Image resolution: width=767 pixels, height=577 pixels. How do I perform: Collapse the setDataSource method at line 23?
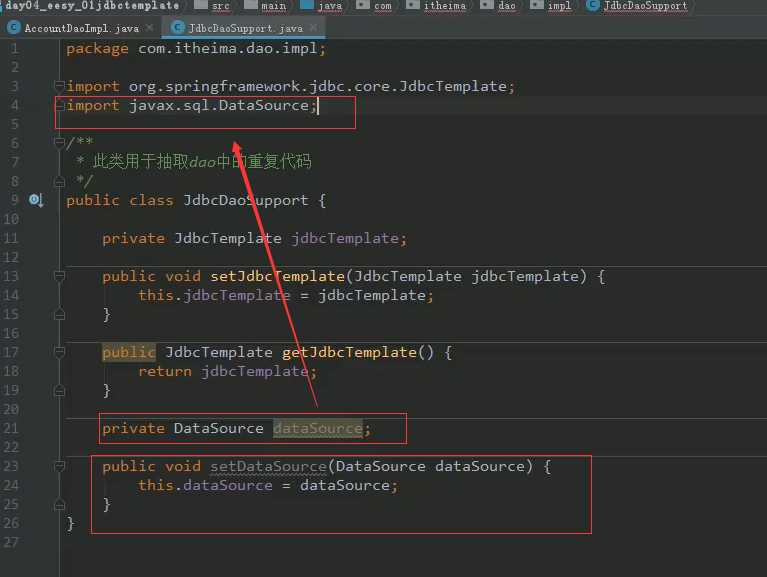[59, 466]
